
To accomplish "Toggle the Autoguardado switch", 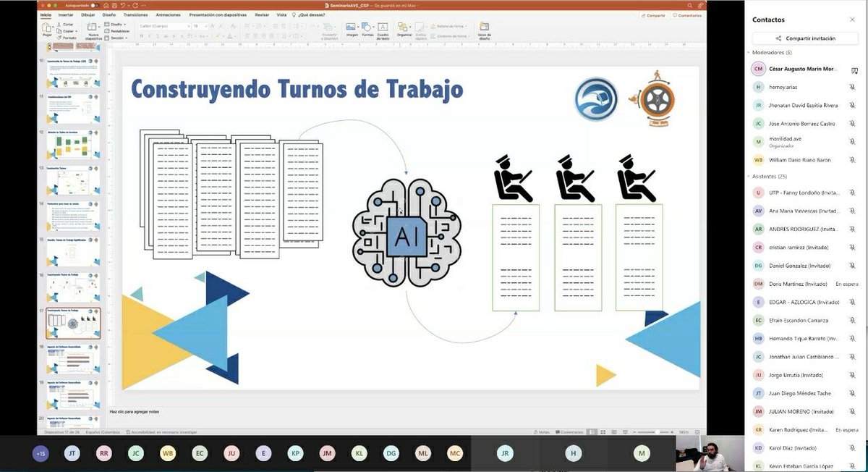I will 94,5.
